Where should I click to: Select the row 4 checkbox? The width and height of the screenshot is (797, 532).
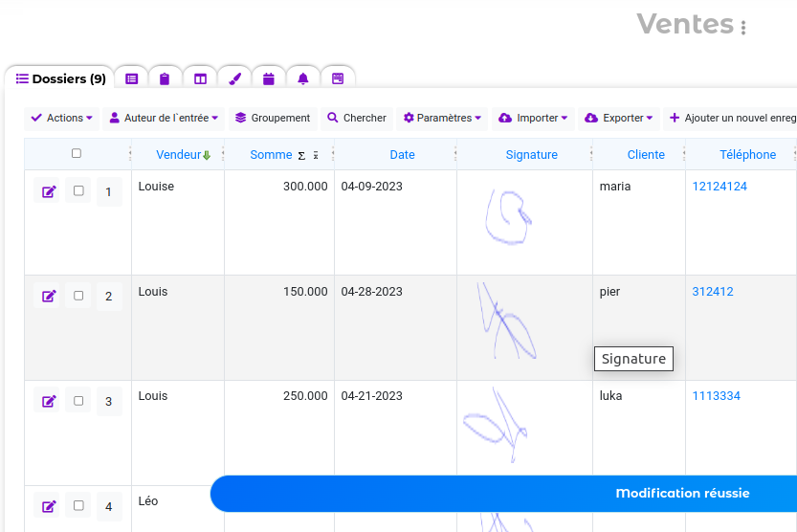point(78,505)
